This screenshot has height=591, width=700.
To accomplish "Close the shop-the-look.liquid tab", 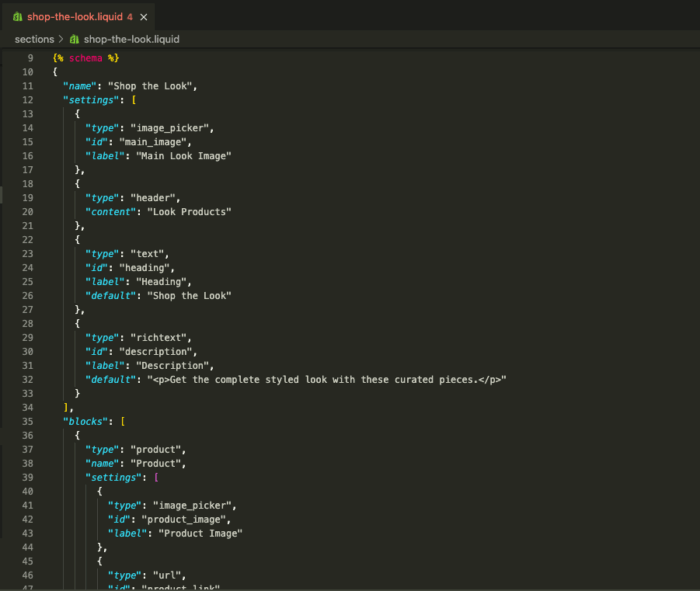I will click(144, 17).
